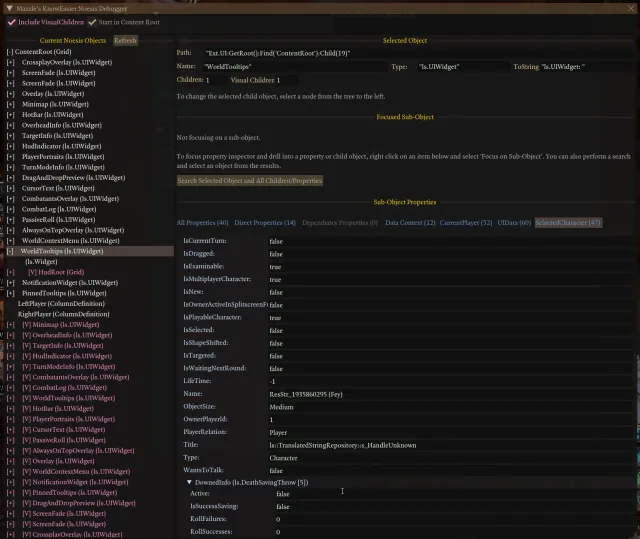
Task: Expand the TargetInfo (ls.UIWidget) node
Action: point(10,136)
